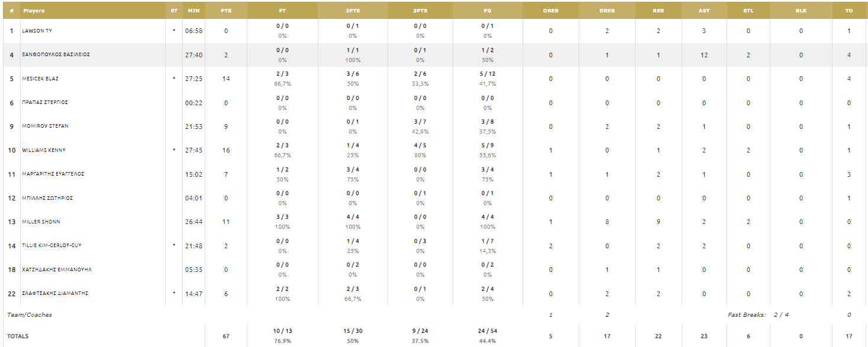The width and height of the screenshot is (868, 347).
Task: Open player LAWSON TY
Action: click(37, 31)
